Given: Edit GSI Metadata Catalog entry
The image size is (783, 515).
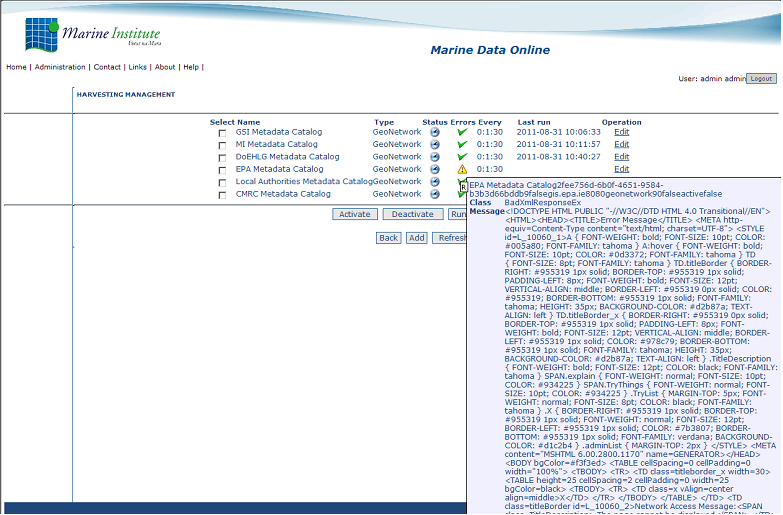Looking at the screenshot, I should 622,132.
